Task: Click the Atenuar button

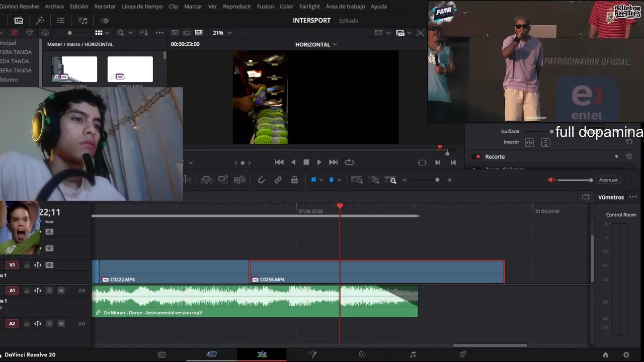Action: (608, 180)
